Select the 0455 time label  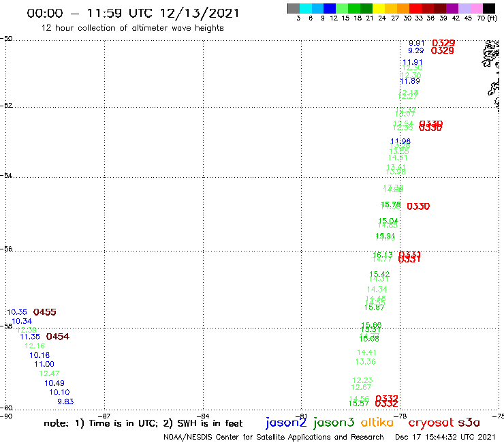pyautogui.click(x=45, y=312)
